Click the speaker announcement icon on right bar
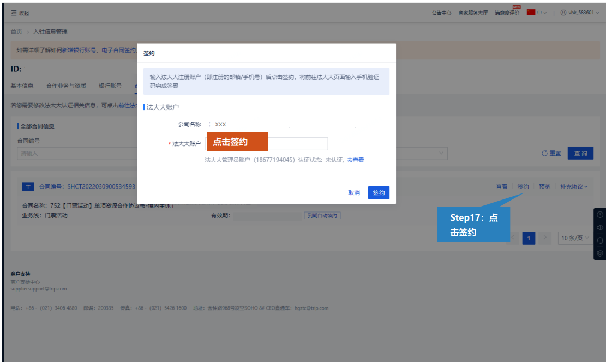 tap(600, 227)
